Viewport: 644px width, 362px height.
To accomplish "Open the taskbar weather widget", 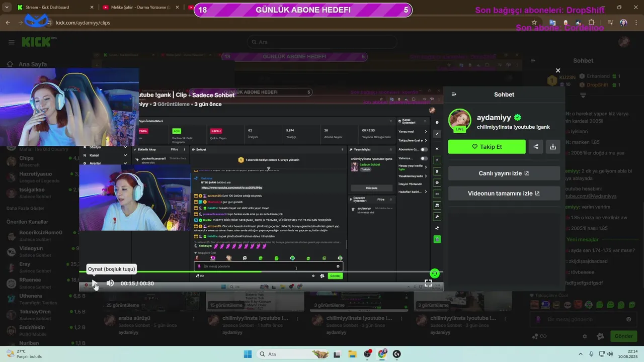I will tap(24, 354).
